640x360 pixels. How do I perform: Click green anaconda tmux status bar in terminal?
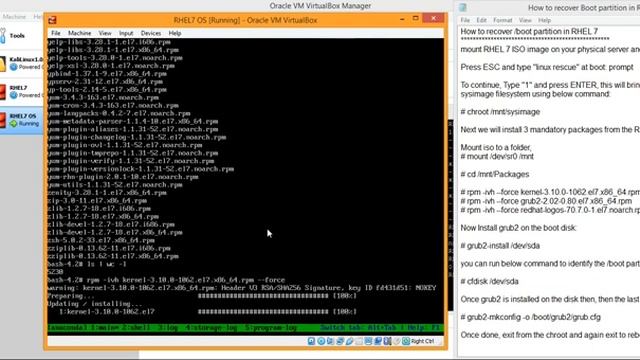[245, 328]
